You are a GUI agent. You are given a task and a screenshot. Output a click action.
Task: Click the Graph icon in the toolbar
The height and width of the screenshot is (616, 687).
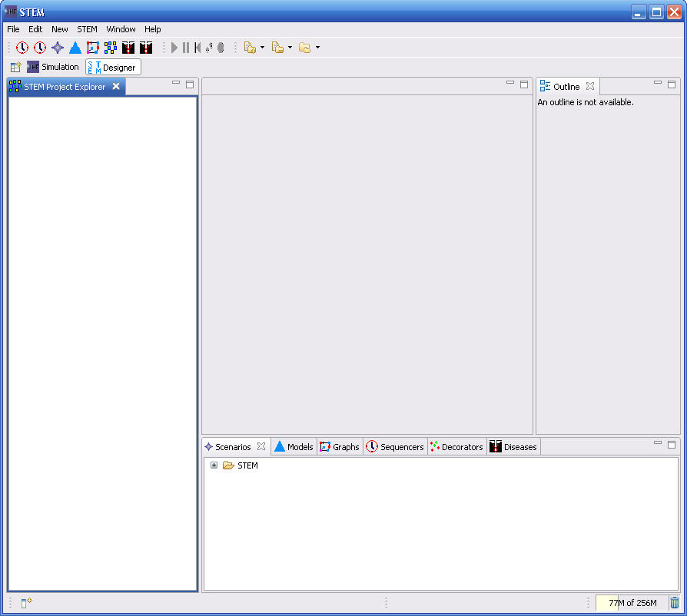point(93,48)
